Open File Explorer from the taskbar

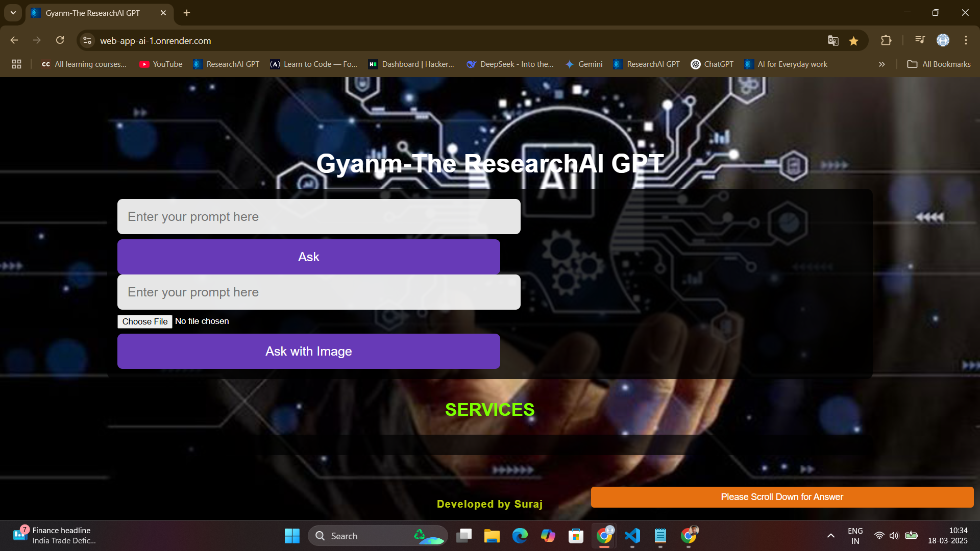coord(492,536)
